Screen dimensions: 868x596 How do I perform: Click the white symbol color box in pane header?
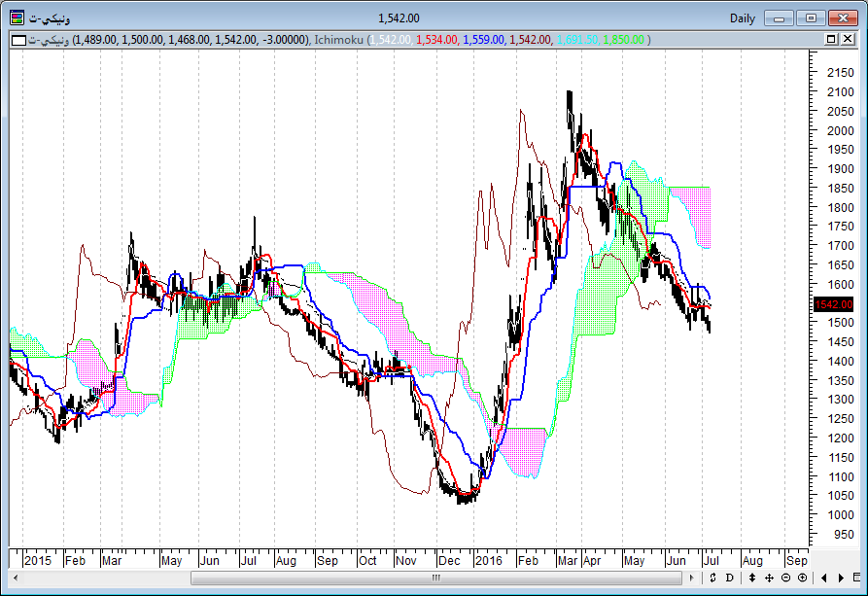pyautogui.click(x=18, y=40)
